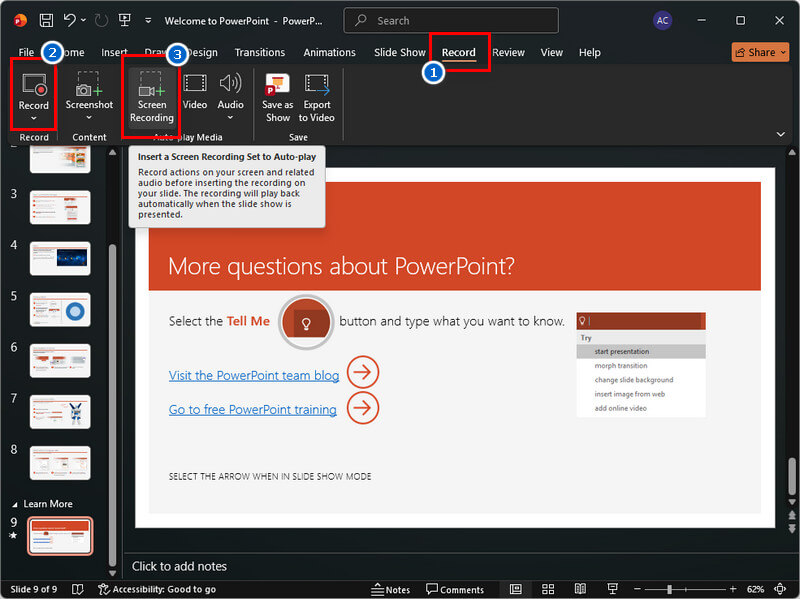
Task: Click 'change slide background' text
Action: click(634, 380)
